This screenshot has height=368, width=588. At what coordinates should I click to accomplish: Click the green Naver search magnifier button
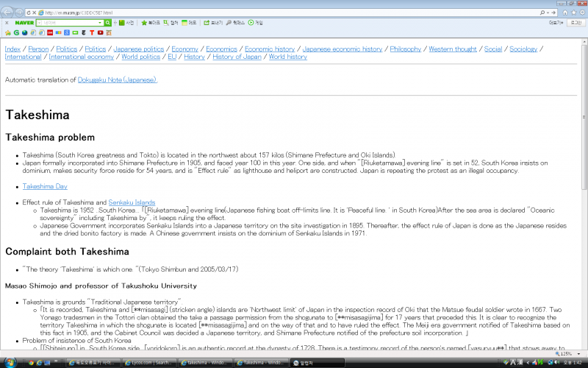[x=107, y=23]
